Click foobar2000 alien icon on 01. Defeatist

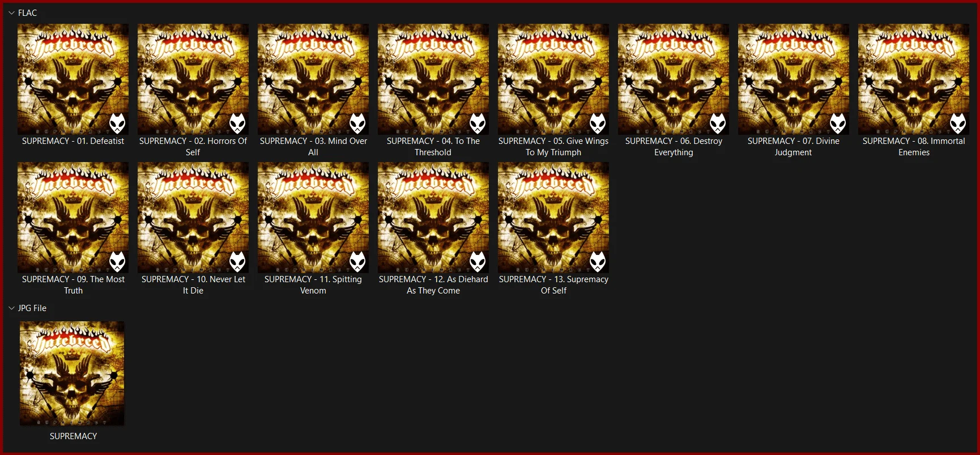point(117,123)
